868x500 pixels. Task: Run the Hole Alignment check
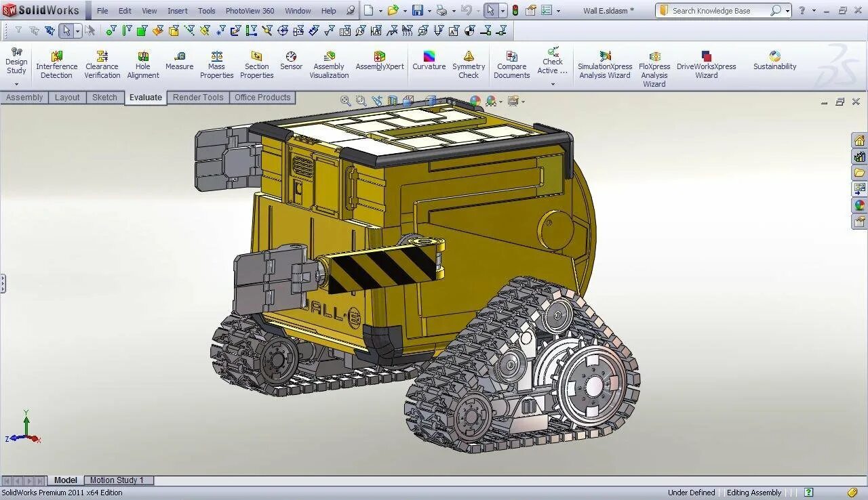coord(143,65)
